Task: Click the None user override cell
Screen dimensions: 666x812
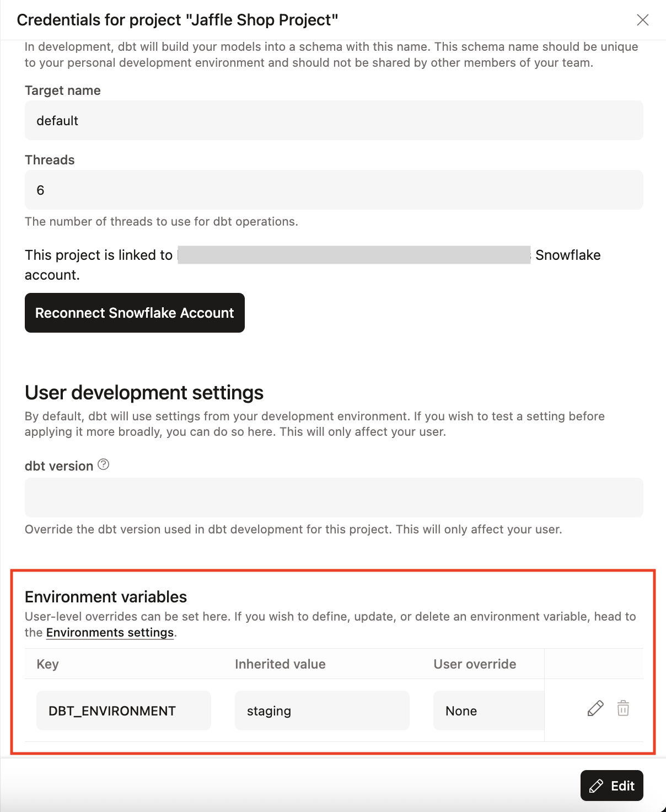Action: tap(488, 710)
